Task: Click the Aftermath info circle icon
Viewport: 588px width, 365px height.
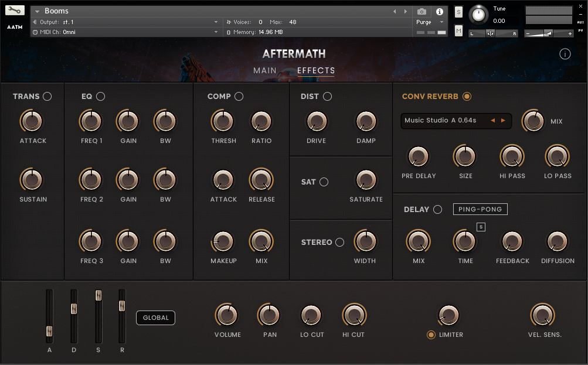Action: click(x=565, y=54)
